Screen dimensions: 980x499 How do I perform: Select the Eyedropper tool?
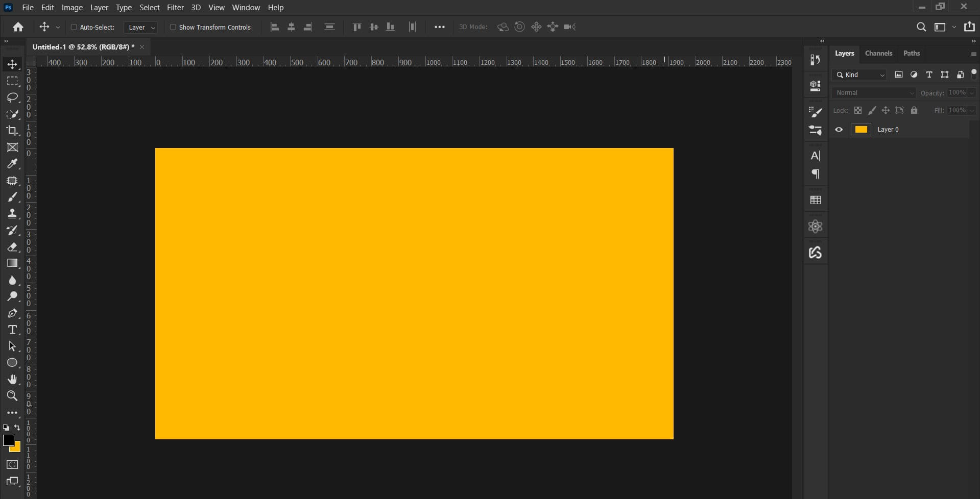click(x=12, y=164)
